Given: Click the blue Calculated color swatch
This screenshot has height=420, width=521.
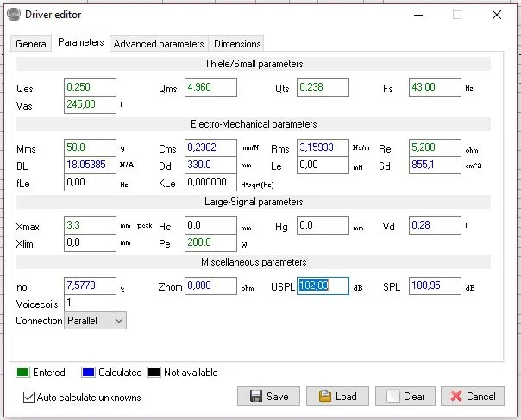Looking at the screenshot, I should click(87, 373).
